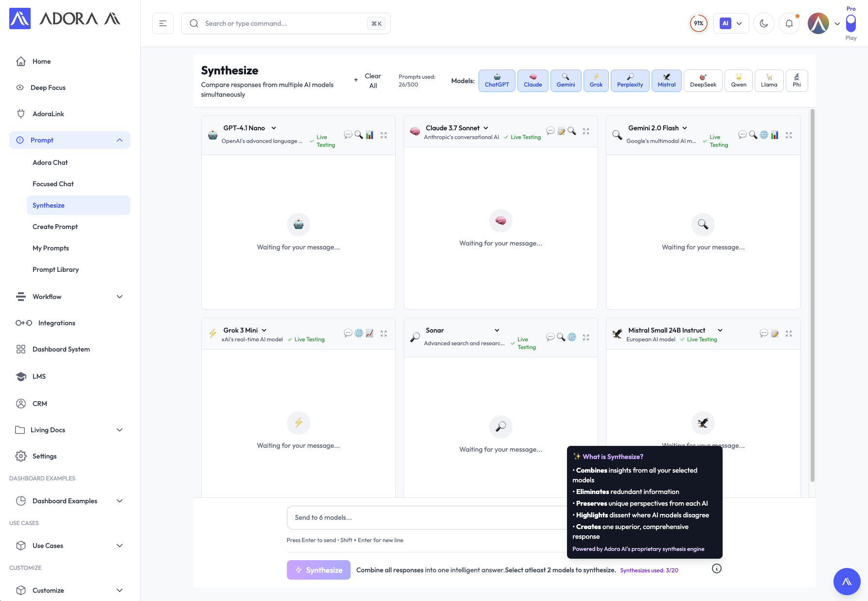The image size is (868, 601).
Task: Open the notifications bell
Action: [789, 23]
